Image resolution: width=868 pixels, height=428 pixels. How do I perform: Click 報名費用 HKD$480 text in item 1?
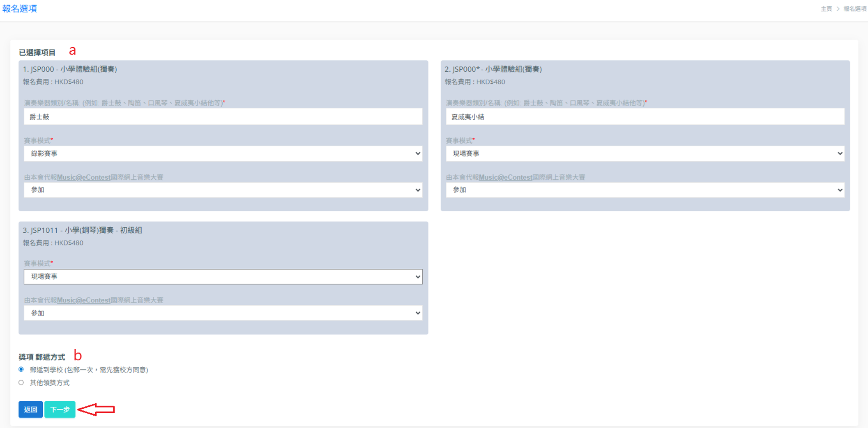click(53, 82)
